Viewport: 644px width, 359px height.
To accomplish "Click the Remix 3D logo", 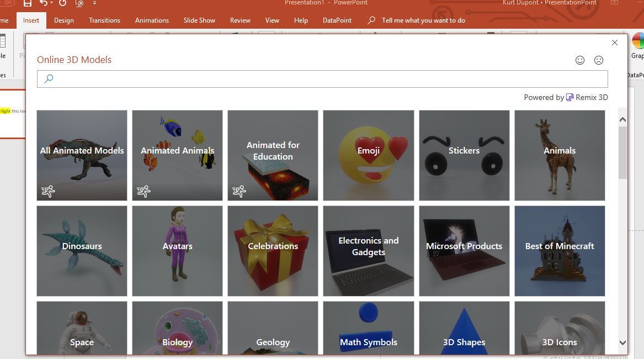I will coord(570,97).
